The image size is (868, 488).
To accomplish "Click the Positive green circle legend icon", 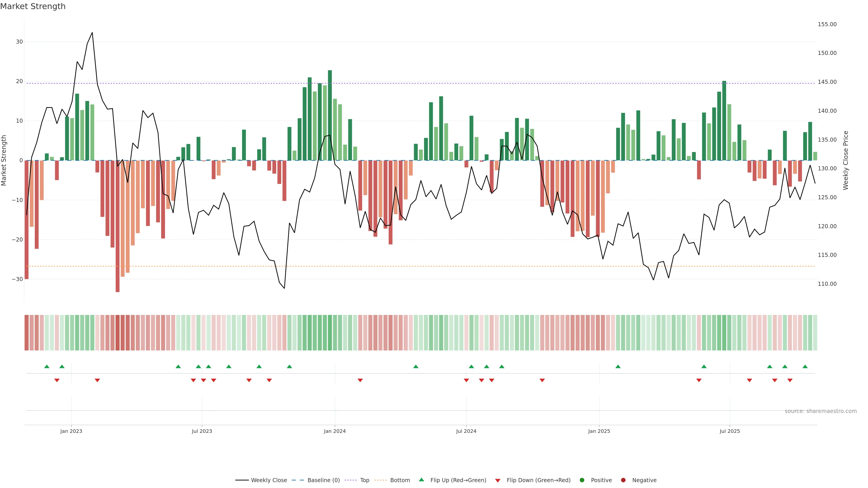I will coord(582,480).
